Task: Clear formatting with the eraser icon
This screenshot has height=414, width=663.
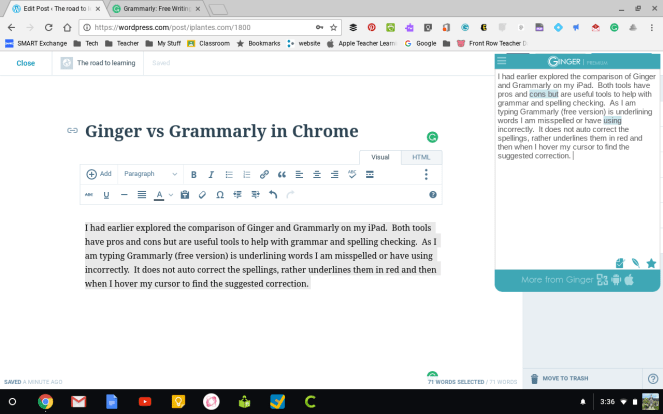Action: point(202,195)
